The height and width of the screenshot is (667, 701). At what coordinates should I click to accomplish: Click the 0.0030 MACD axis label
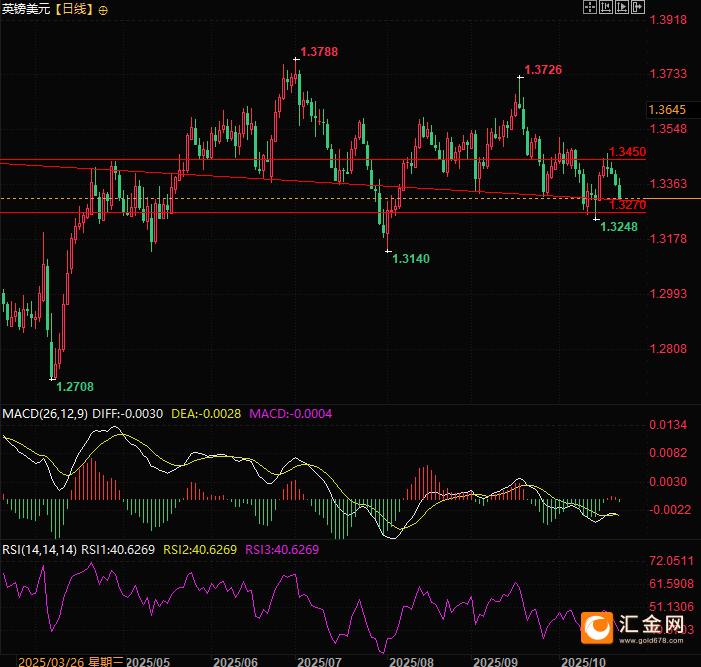coord(668,481)
